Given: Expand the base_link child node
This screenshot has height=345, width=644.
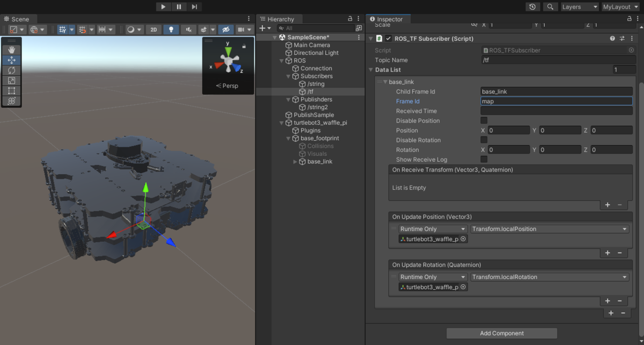Looking at the screenshot, I should (x=295, y=162).
